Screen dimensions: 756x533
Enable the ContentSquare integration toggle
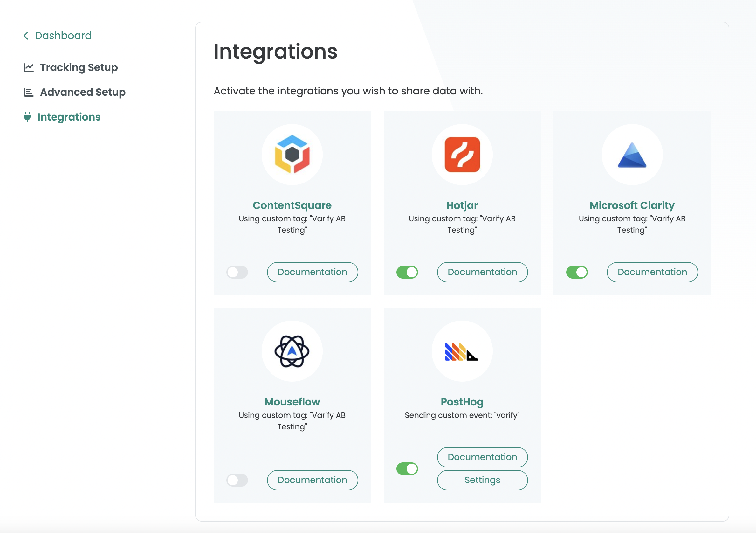tap(237, 272)
